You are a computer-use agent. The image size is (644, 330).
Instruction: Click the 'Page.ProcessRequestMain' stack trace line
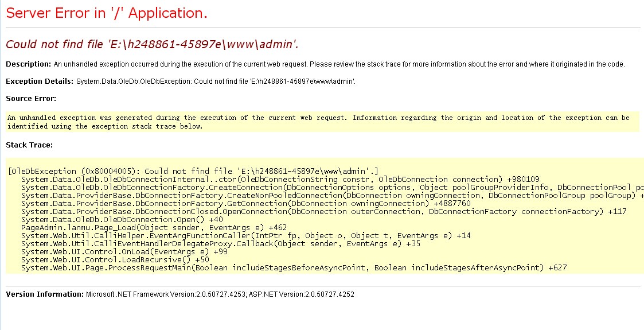pos(294,267)
